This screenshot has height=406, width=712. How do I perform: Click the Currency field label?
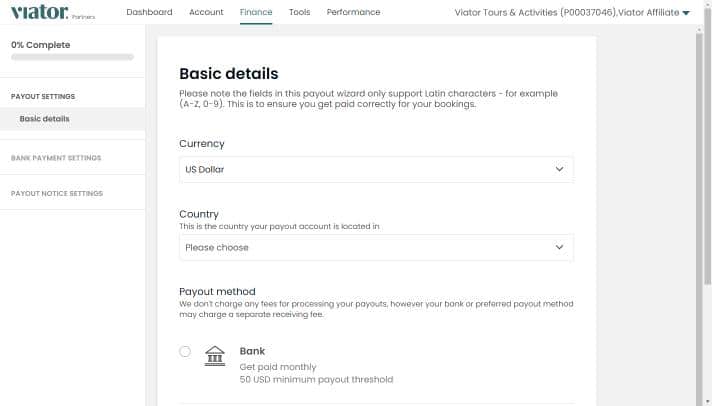[x=202, y=144]
